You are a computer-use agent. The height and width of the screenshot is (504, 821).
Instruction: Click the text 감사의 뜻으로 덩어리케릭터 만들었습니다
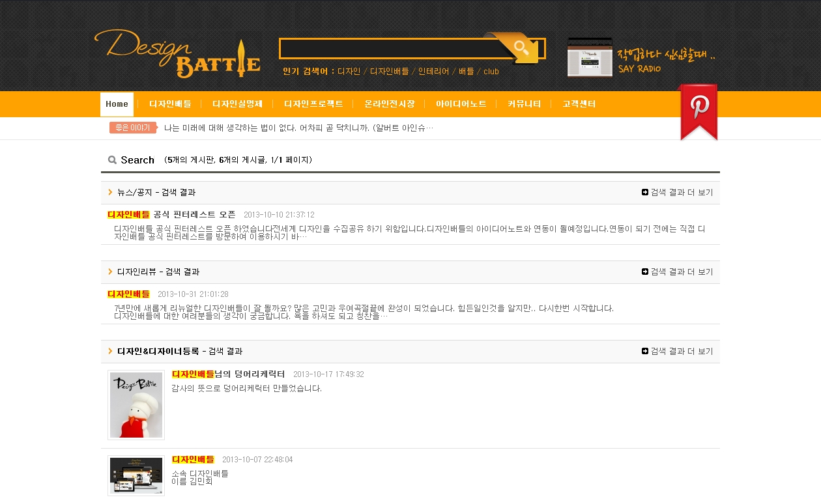(247, 389)
